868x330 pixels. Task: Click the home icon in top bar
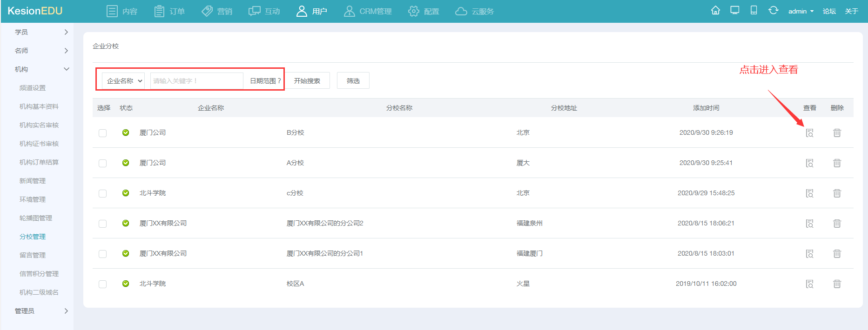tap(715, 11)
